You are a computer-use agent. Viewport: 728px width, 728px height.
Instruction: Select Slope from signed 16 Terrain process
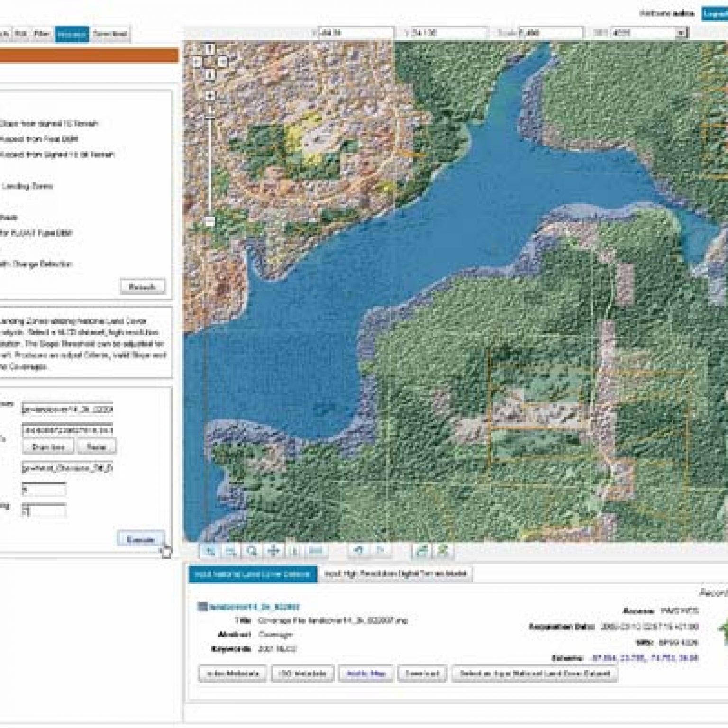click(x=49, y=123)
